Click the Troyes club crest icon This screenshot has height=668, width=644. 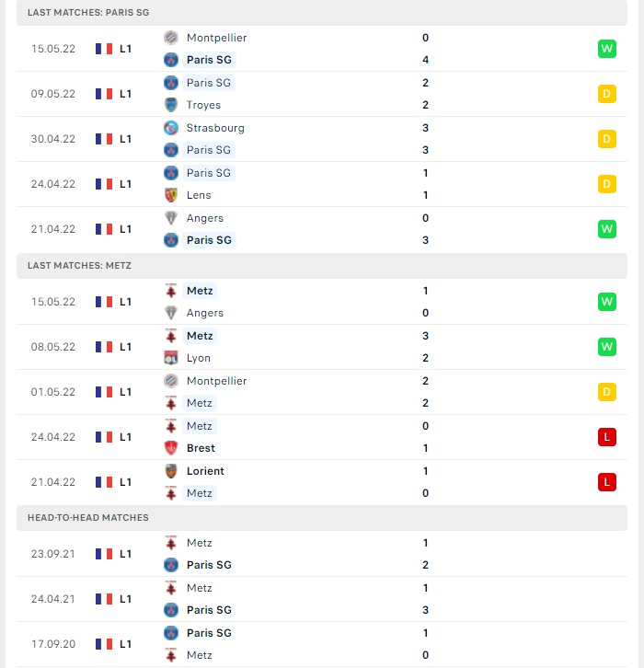click(171, 105)
